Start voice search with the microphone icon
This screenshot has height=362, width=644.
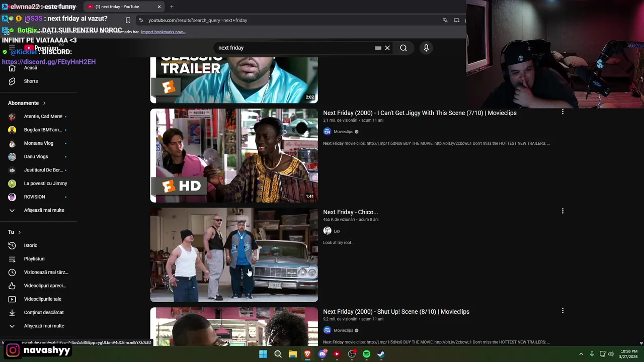tap(426, 48)
